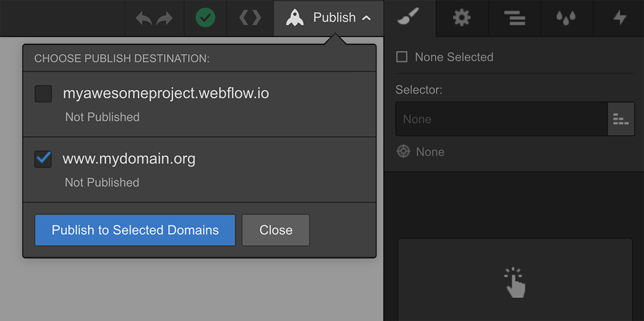Collapse the Publish dropdown chevron
Viewport: 644px width, 321px height.
(366, 19)
